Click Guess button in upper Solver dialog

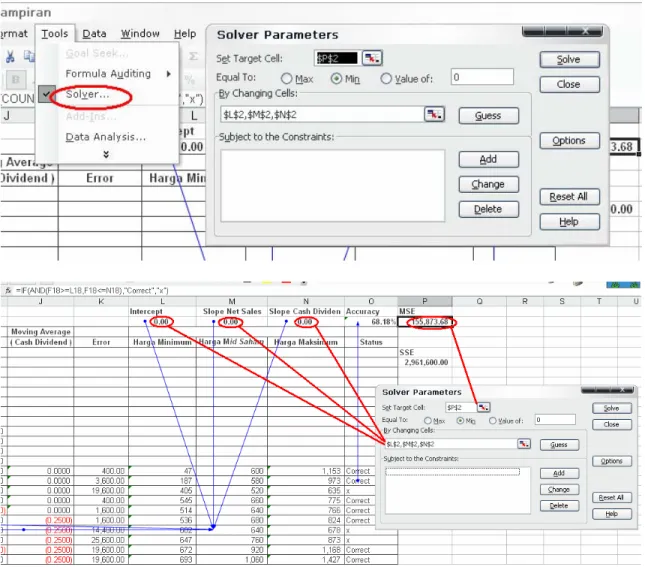point(488,116)
